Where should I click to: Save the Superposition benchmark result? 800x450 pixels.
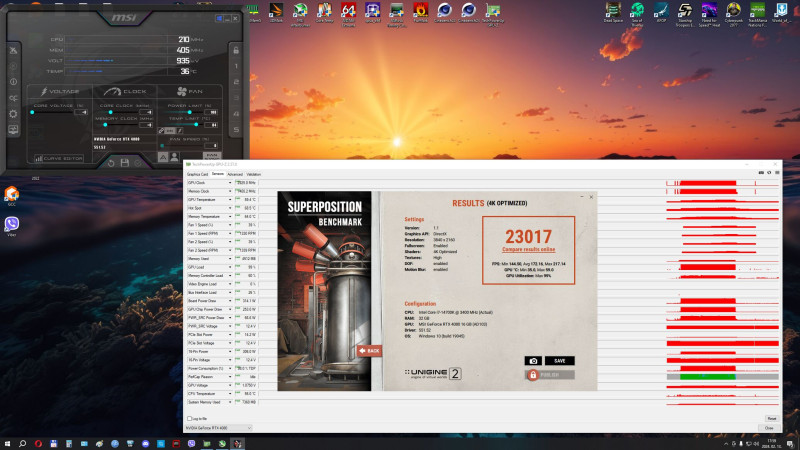click(560, 361)
